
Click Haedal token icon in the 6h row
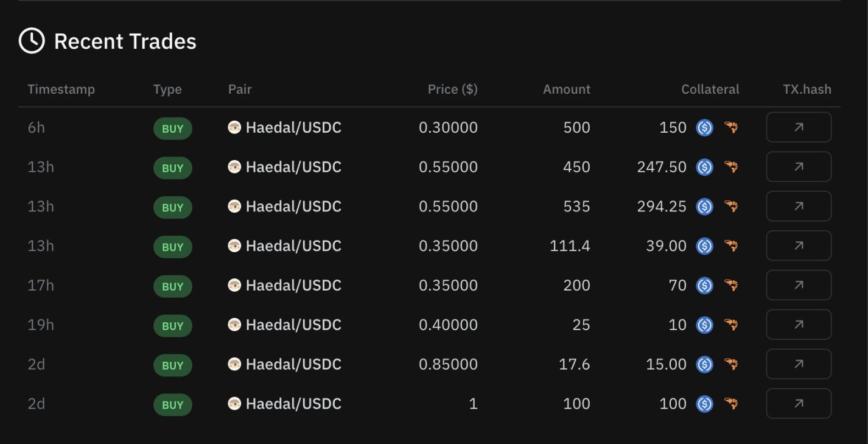[x=234, y=127]
